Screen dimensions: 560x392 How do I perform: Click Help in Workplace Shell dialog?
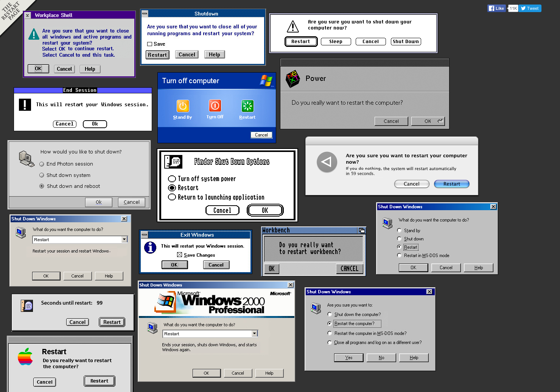coord(90,69)
